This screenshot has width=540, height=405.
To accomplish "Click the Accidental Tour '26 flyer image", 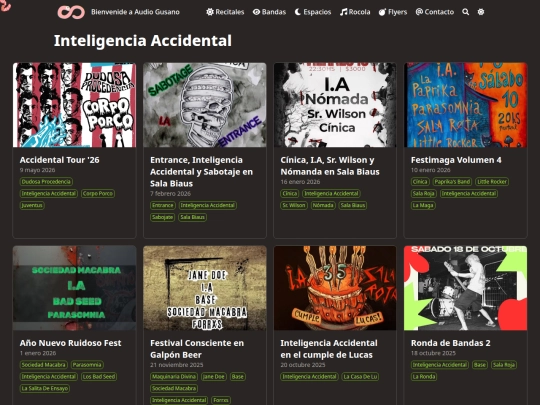I will pos(74,105).
